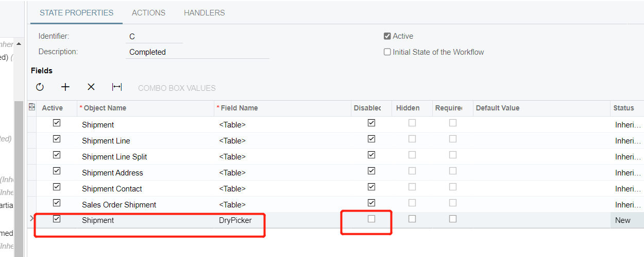Click the scroll up arrow in left panel
Screen dimensions: 644x257
click(x=19, y=45)
